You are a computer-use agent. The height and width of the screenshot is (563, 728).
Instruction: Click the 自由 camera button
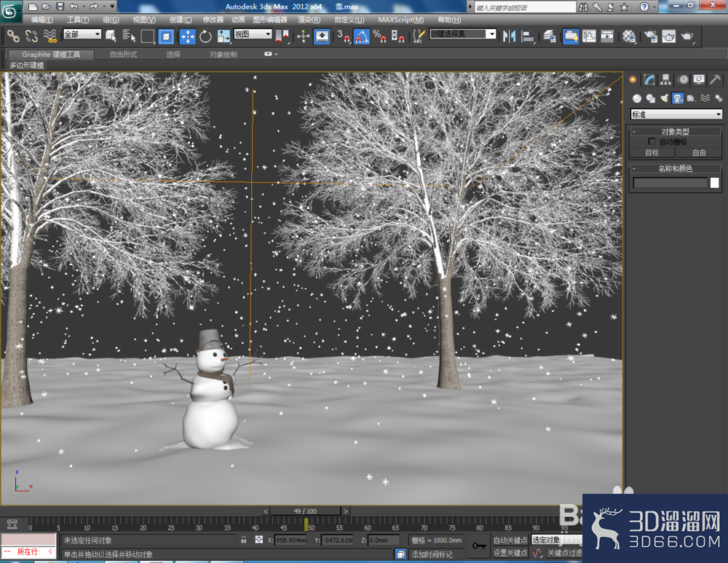(699, 152)
